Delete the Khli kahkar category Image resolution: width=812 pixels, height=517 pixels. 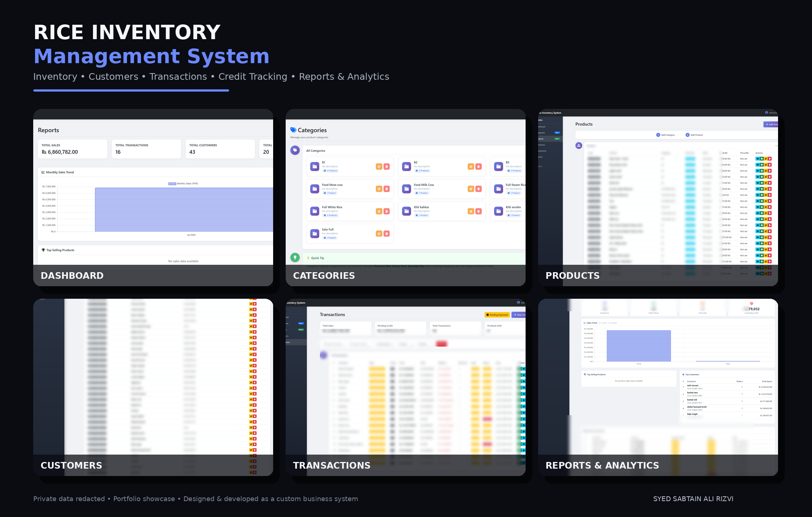coord(478,211)
